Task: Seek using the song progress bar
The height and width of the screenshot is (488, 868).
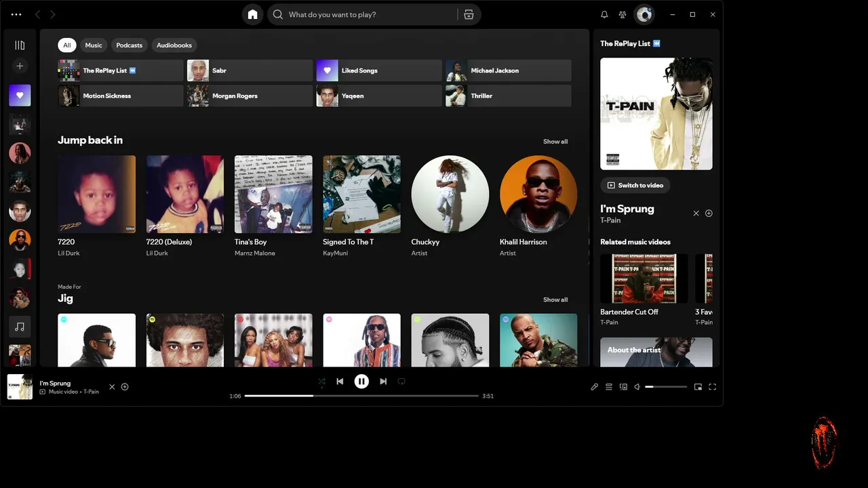Action: [x=362, y=396]
